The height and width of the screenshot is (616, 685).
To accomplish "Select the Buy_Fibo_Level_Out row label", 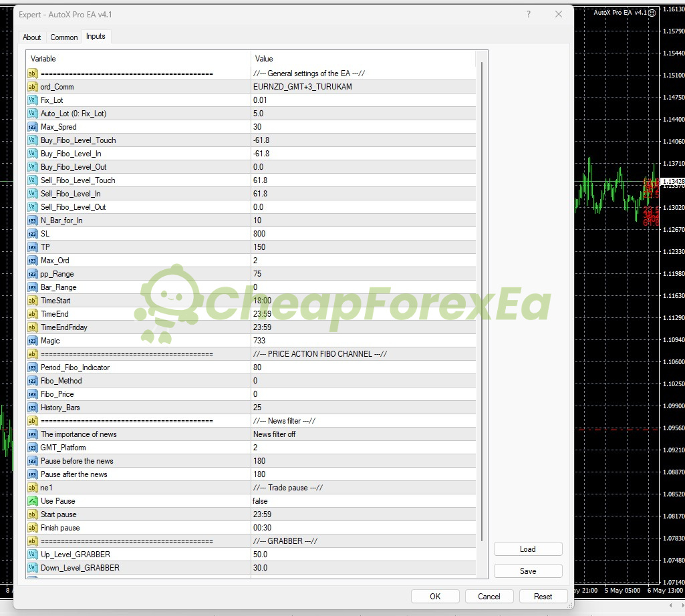I will [x=74, y=167].
